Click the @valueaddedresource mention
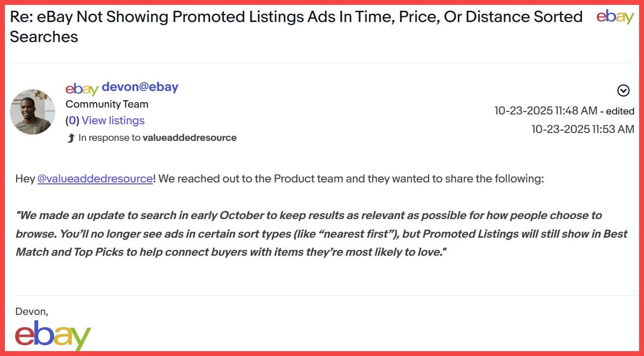This screenshot has height=356, width=644. 95,178
